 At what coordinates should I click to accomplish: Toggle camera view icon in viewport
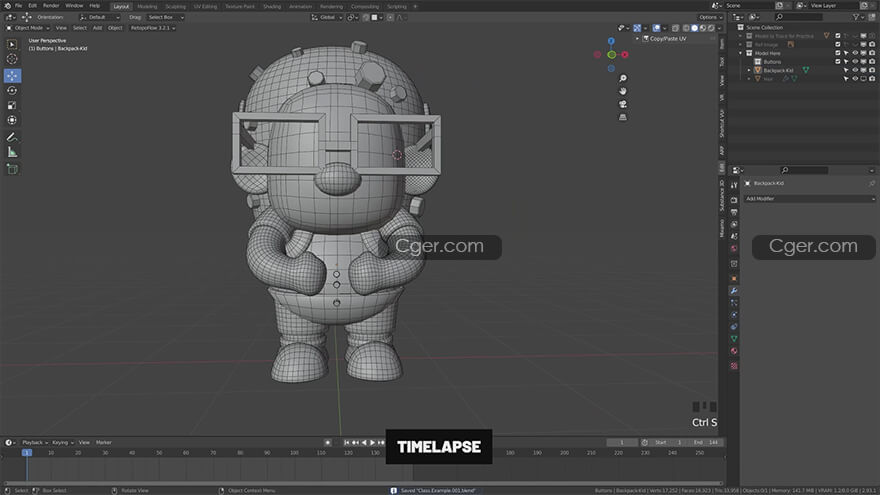[623, 104]
